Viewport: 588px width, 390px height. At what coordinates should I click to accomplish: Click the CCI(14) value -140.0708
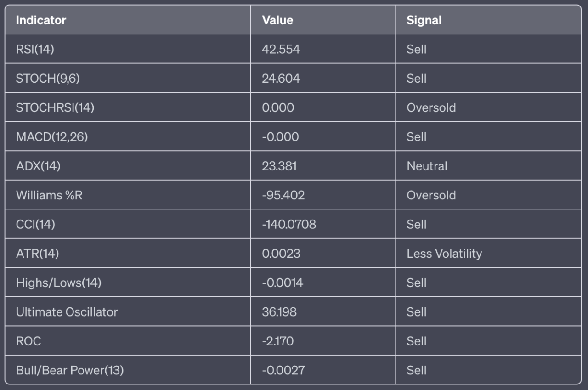tap(288, 224)
